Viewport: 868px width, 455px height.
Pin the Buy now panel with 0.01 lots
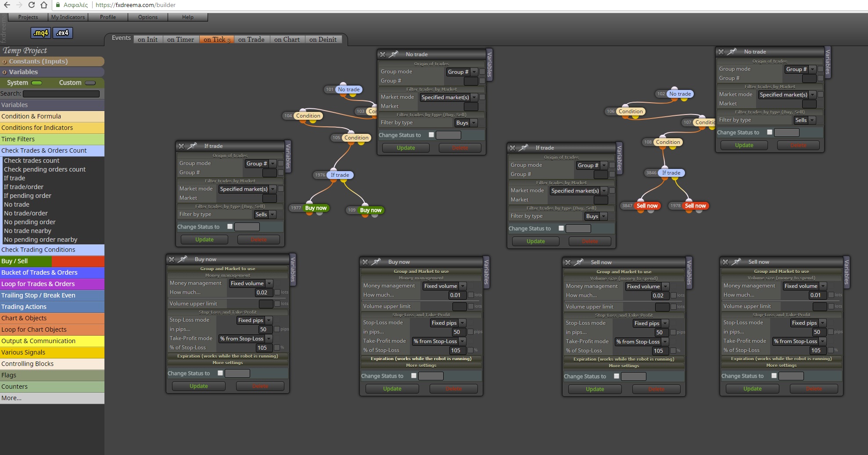pyautogui.click(x=377, y=262)
